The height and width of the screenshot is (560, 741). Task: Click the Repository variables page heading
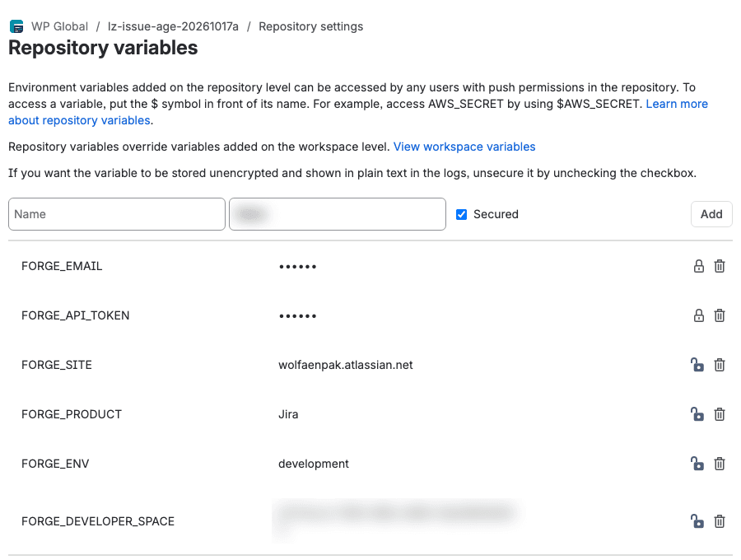pyautogui.click(x=103, y=48)
